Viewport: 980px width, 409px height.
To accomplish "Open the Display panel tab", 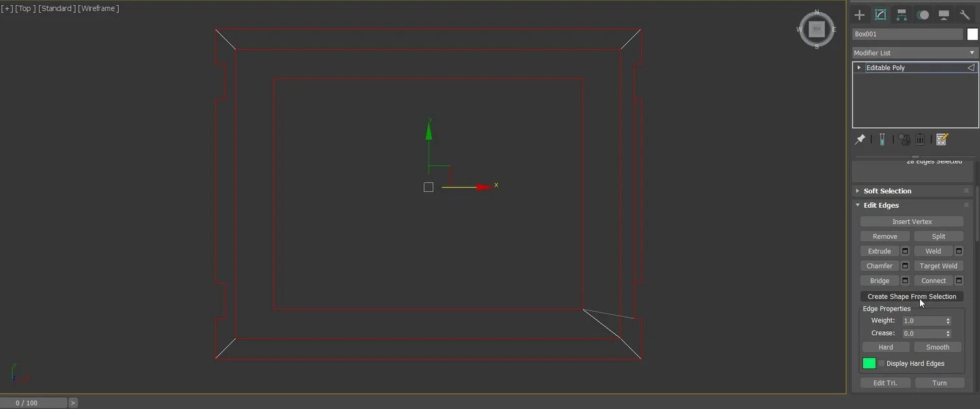I will pyautogui.click(x=943, y=14).
